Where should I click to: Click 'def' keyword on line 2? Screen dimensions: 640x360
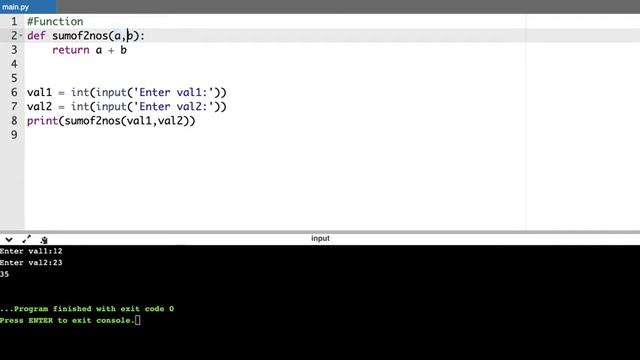(36, 36)
